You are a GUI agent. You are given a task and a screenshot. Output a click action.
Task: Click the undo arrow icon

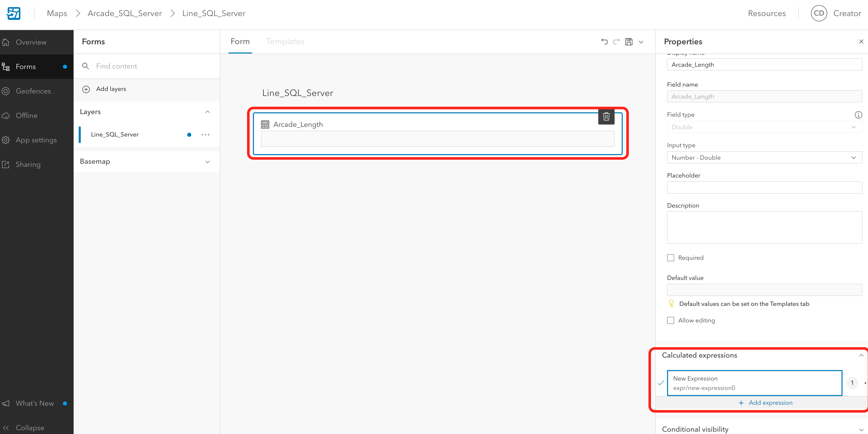point(604,42)
